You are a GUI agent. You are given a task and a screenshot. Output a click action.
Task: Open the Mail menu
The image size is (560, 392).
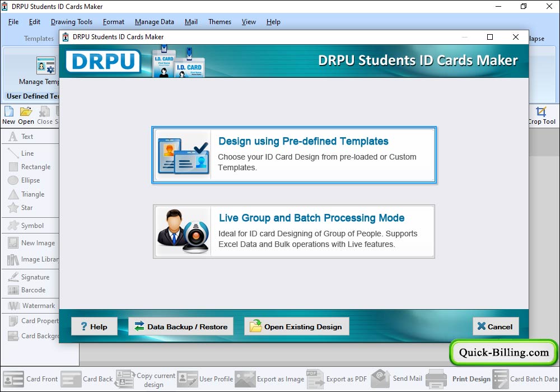click(191, 22)
